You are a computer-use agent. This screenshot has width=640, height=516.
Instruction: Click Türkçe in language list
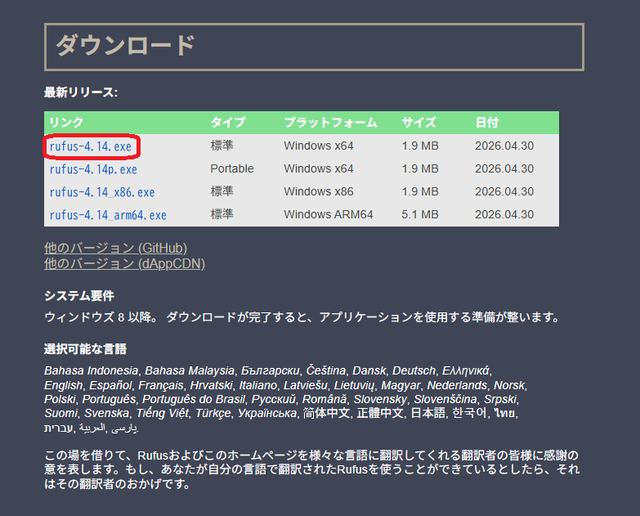[213, 413]
